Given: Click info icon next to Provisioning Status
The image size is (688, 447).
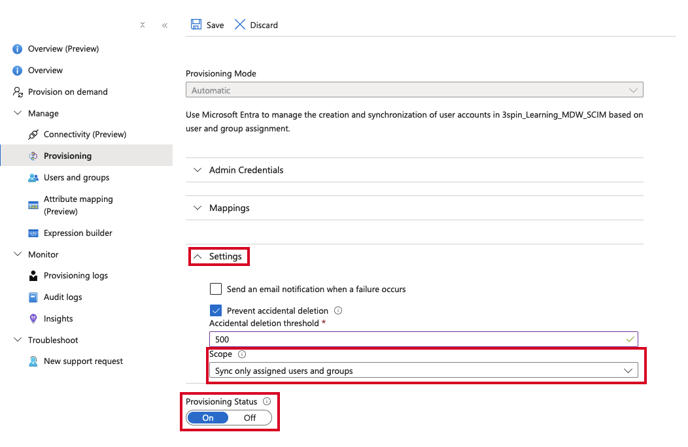Looking at the screenshot, I should (x=267, y=401).
